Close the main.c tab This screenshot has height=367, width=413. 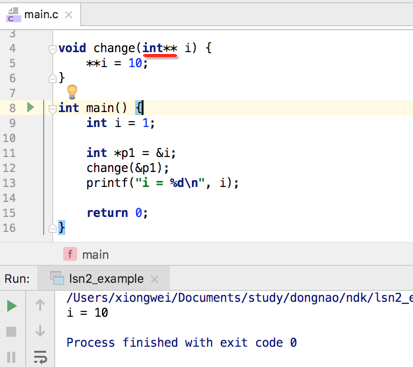[x=69, y=15]
